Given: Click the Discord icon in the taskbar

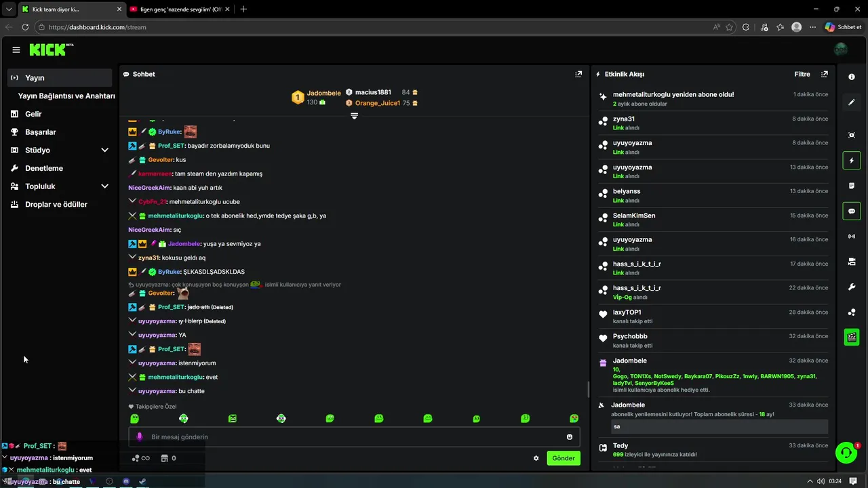Looking at the screenshot, I should 126,481.
